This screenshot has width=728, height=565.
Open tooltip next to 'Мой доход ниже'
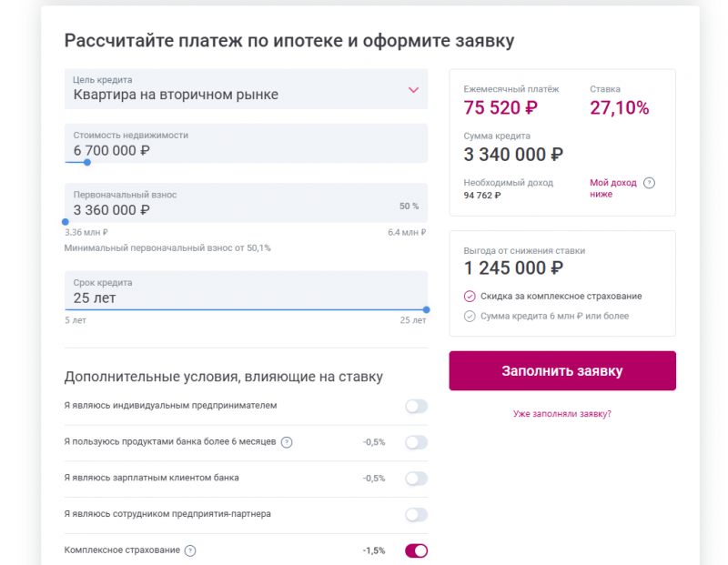(649, 183)
